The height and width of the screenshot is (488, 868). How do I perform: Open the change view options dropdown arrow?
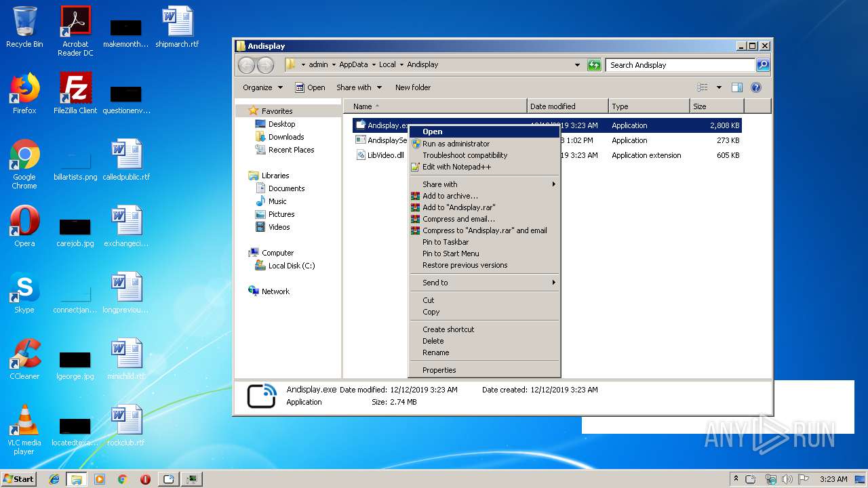[x=719, y=87]
